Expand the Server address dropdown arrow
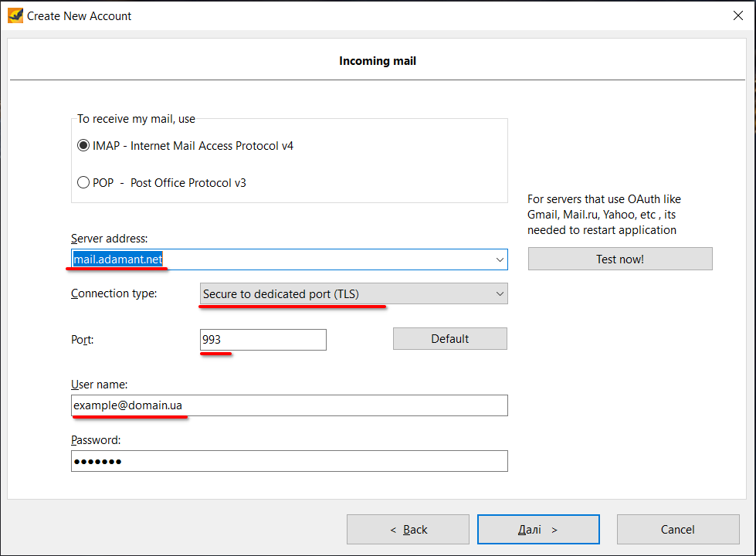 point(500,259)
